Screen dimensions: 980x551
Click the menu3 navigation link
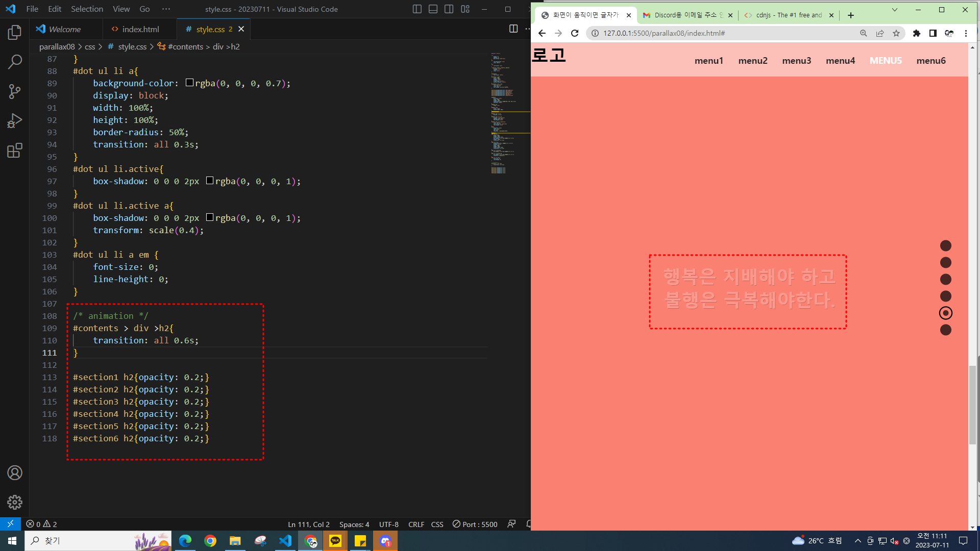tap(796, 61)
